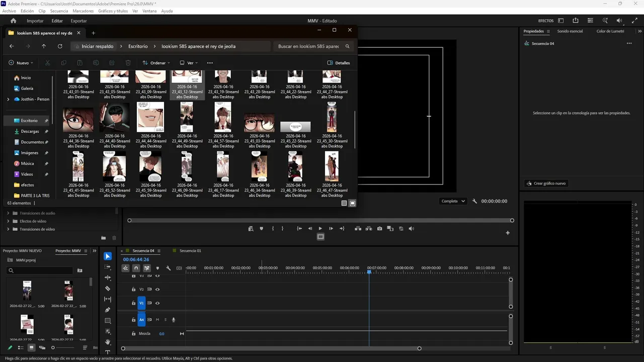The width and height of the screenshot is (644, 362).
Task: Open the Ordenar dropdown in Explorer
Action: tap(156, 63)
